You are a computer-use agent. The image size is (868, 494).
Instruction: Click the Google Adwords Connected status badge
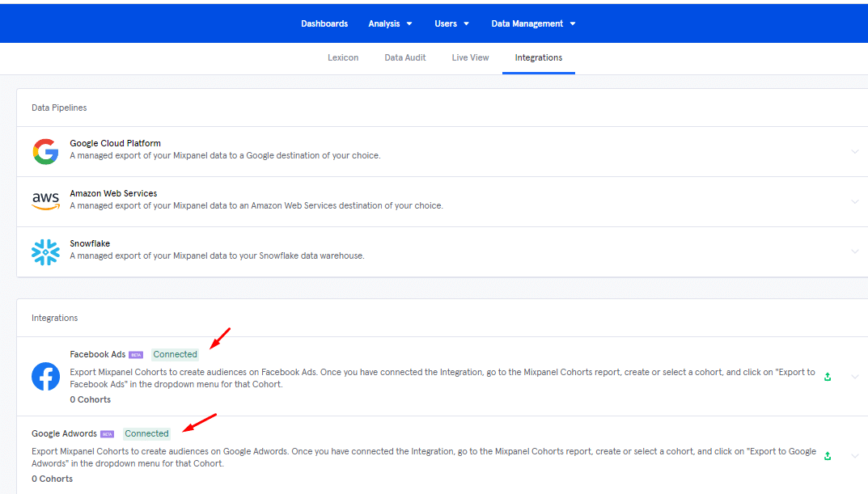[146, 433]
